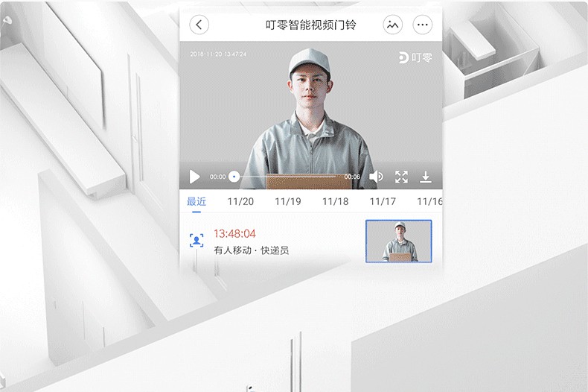Open the three-dot more options menu
This screenshot has height=392, width=588.
(x=422, y=25)
